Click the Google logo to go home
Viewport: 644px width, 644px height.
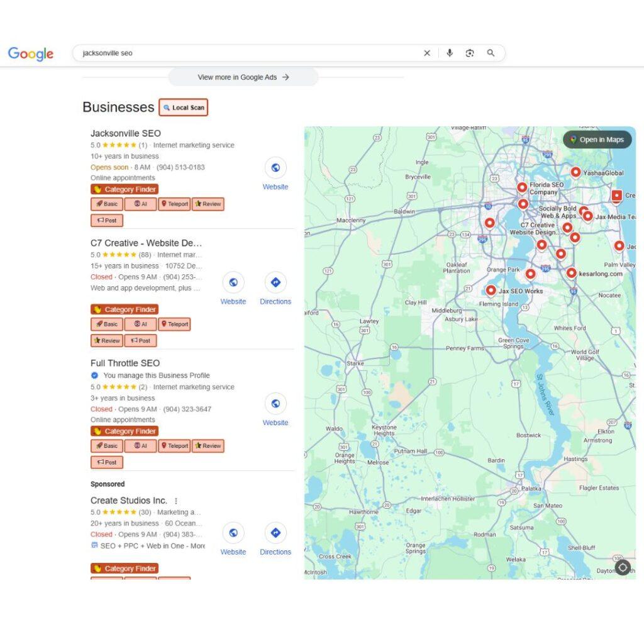tap(30, 53)
